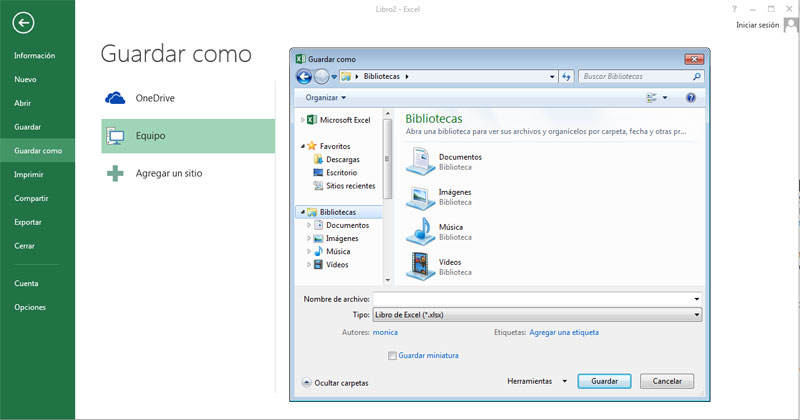
Task: Click the Agregar una etiqueta link
Action: [564, 332]
